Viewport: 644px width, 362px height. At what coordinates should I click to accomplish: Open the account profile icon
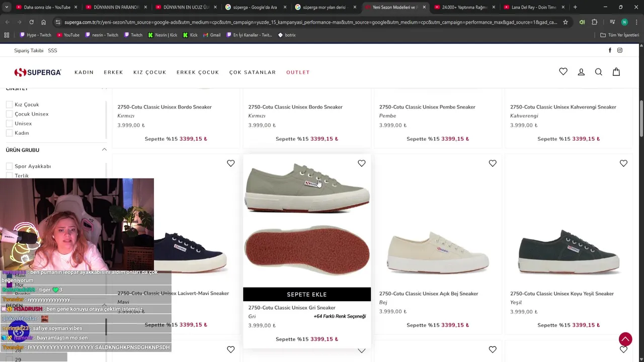coord(581,72)
